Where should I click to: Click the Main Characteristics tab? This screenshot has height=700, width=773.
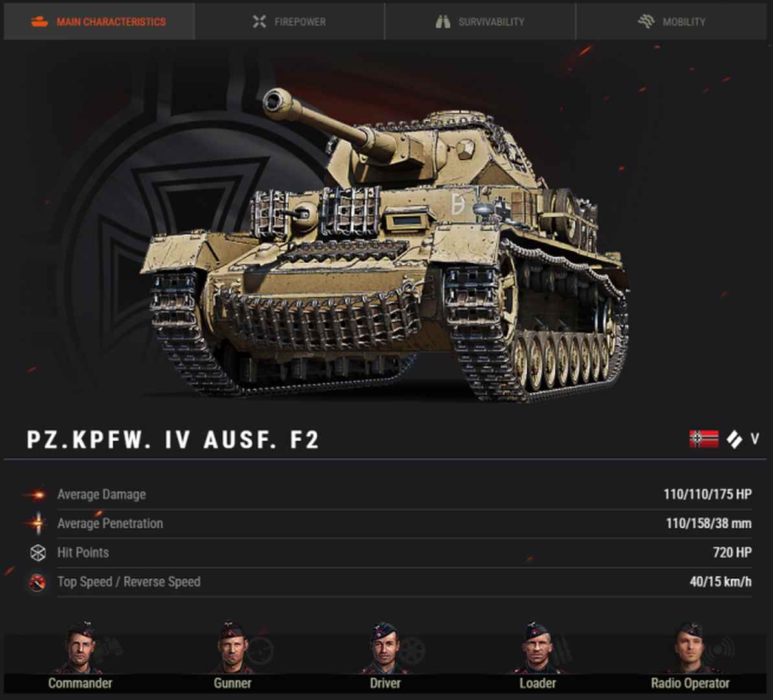click(x=98, y=21)
